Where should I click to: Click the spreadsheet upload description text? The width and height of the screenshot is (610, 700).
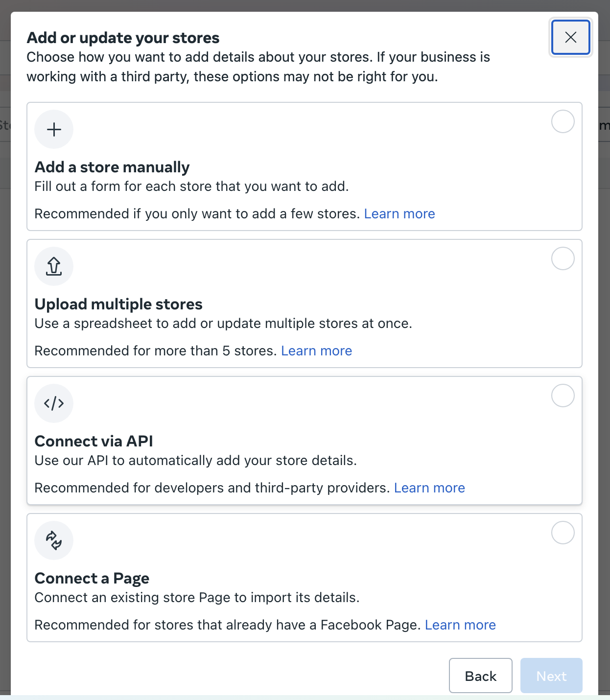pyautogui.click(x=223, y=324)
